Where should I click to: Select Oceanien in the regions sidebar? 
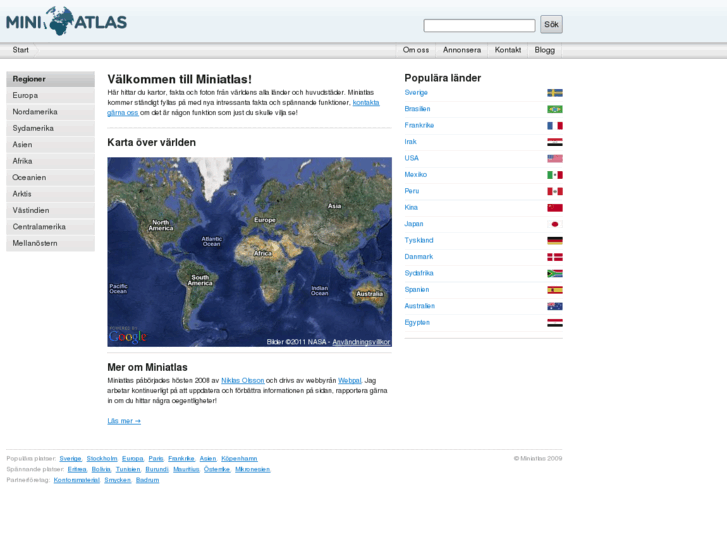click(51, 178)
